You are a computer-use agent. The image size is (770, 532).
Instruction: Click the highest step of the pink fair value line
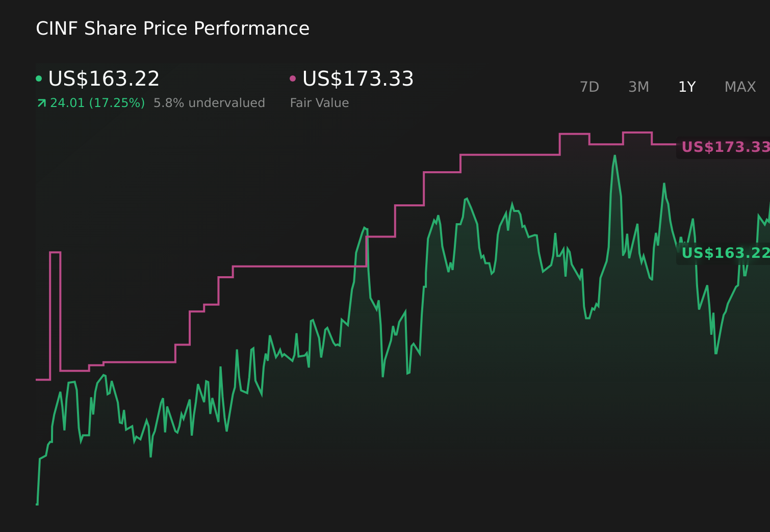[x=637, y=132]
